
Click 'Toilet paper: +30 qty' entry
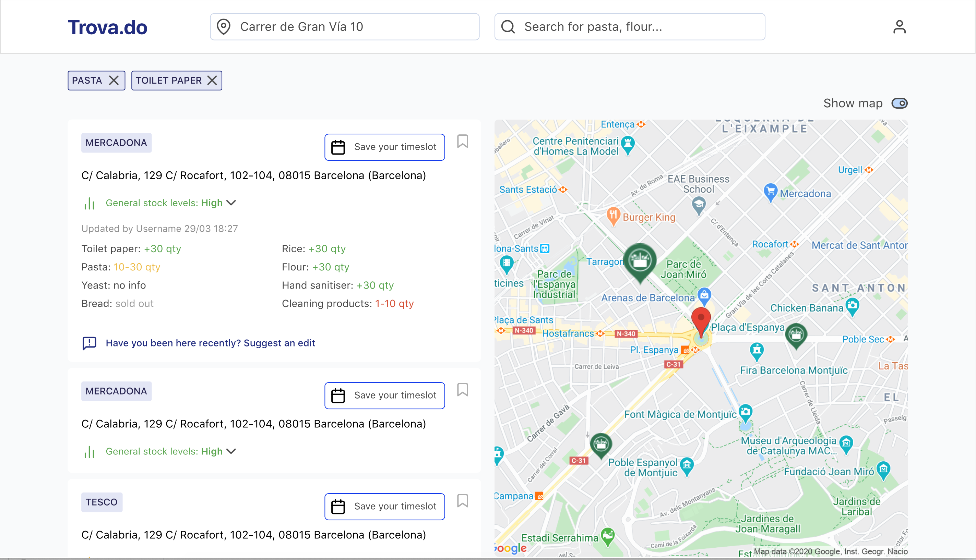click(x=131, y=248)
